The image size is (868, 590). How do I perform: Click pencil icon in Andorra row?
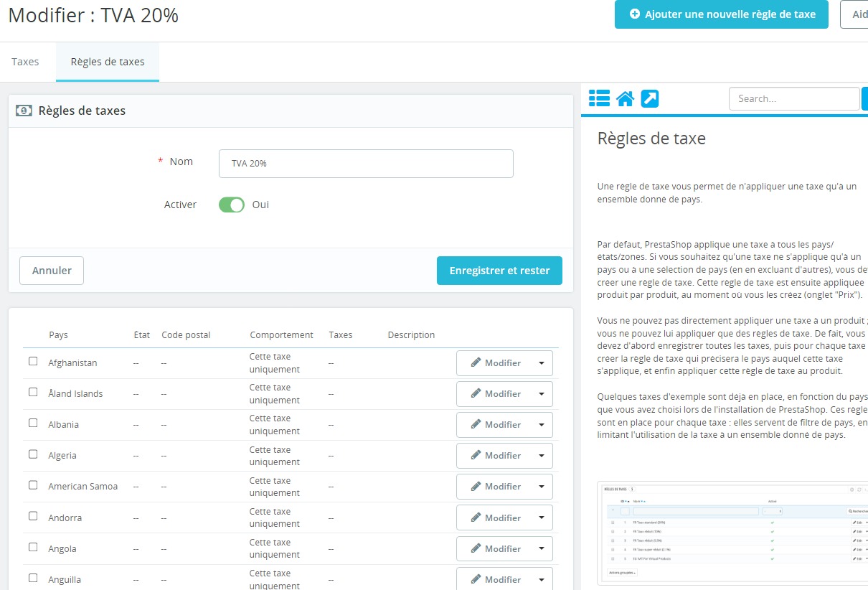[x=476, y=518]
